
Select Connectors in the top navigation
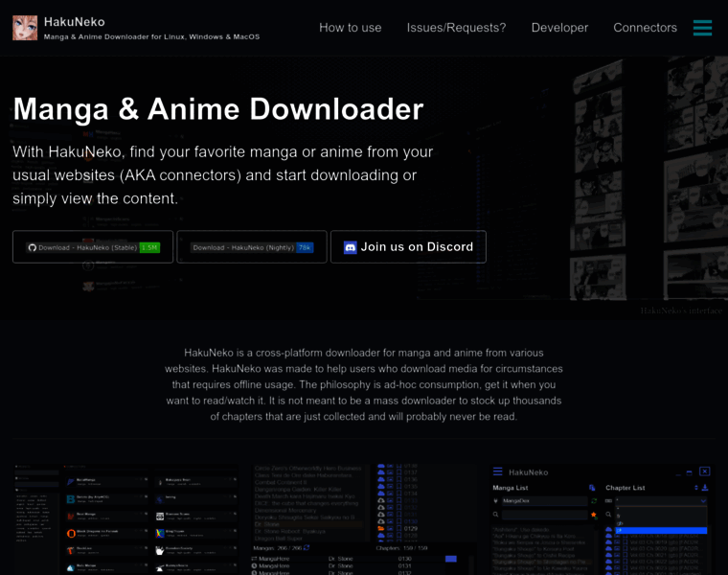[645, 28]
